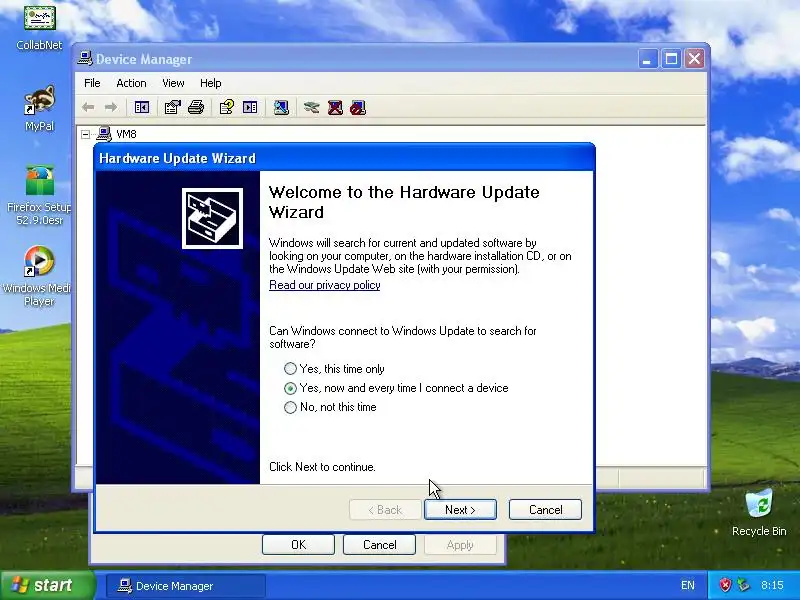Viewport: 800px width, 600px height.
Task: Open the Properties toolbar icon
Action: (x=172, y=107)
